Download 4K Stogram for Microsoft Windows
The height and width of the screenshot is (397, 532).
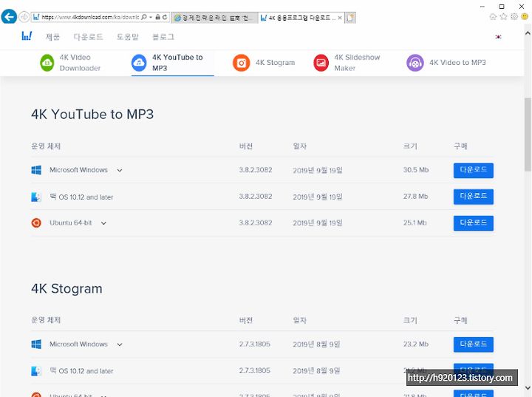[474, 345]
